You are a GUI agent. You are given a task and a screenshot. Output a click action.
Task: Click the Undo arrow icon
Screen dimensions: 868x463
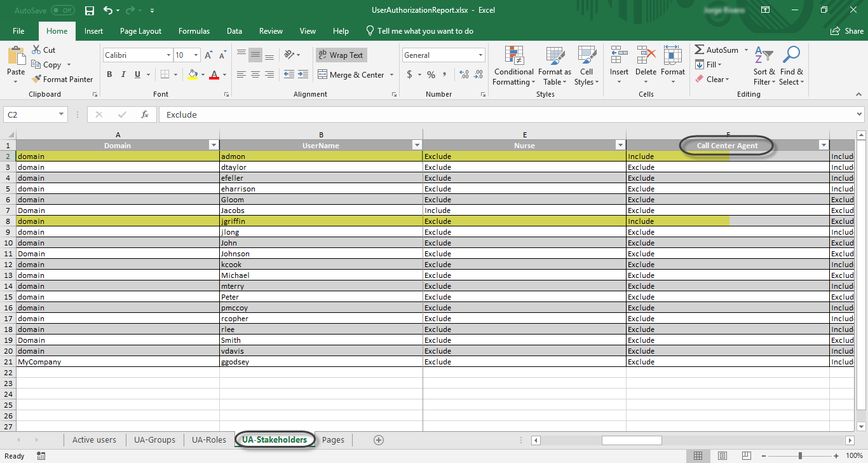[x=108, y=11]
